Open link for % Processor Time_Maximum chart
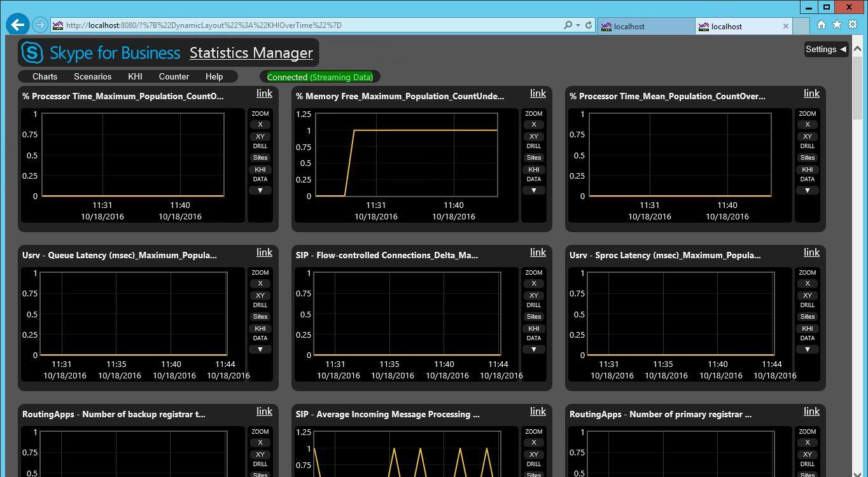 tap(264, 93)
